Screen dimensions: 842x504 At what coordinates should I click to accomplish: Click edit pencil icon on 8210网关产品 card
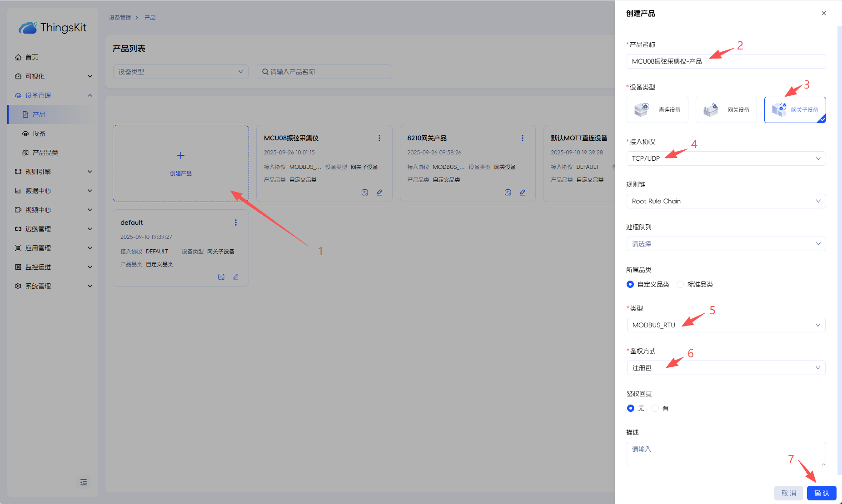click(523, 193)
